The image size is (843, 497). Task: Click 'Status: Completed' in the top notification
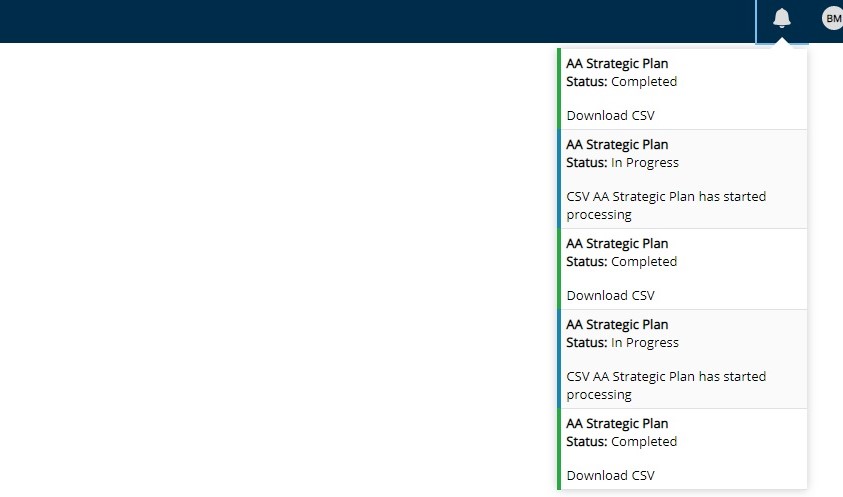621,81
